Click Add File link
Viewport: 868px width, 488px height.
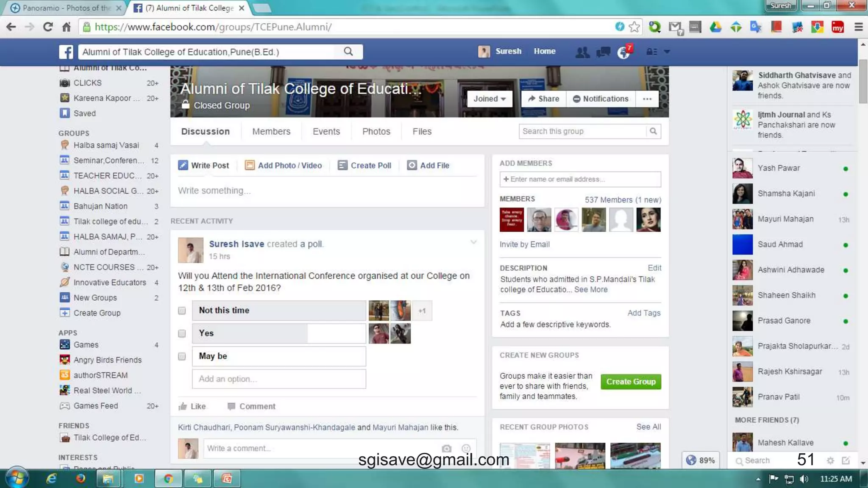click(x=428, y=165)
